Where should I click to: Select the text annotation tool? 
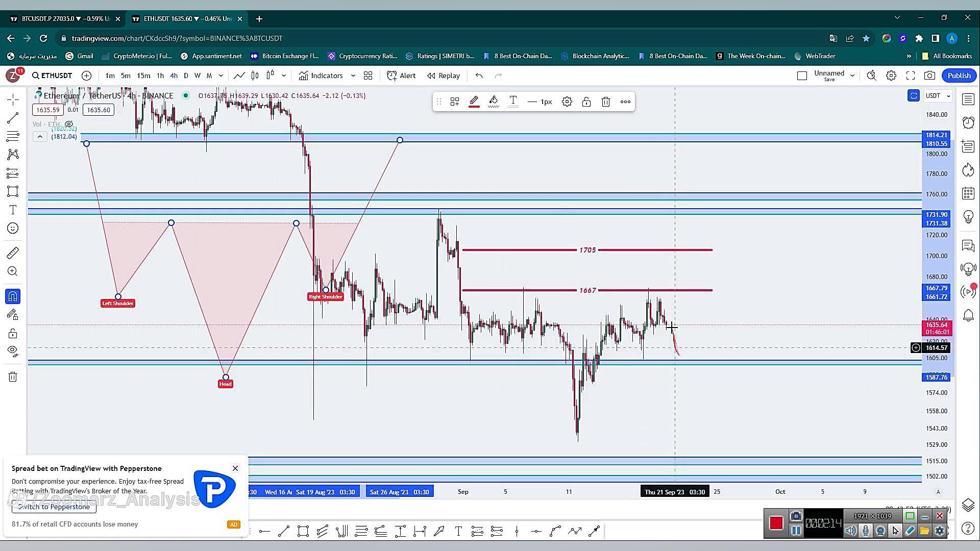(13, 210)
